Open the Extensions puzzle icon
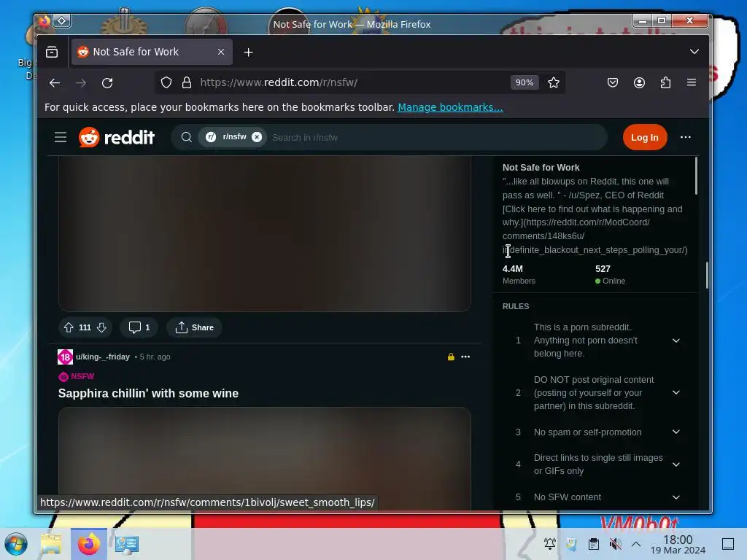Viewport: 747px width, 560px height. (x=665, y=83)
